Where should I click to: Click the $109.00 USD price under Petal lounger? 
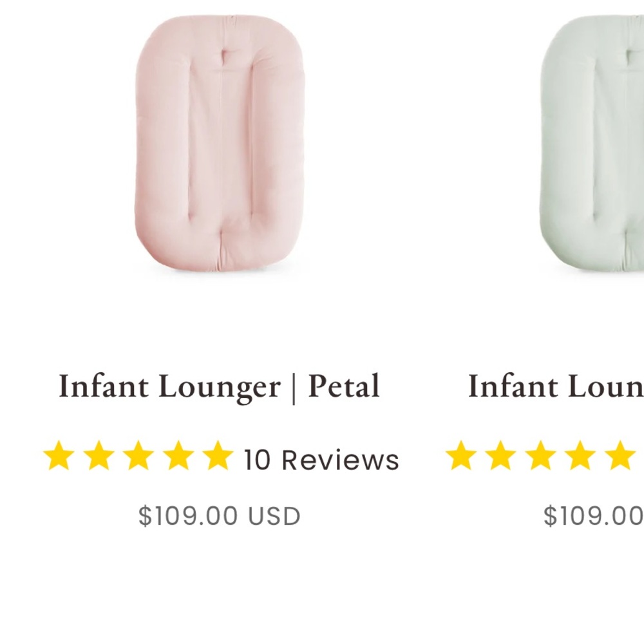pyautogui.click(x=219, y=514)
